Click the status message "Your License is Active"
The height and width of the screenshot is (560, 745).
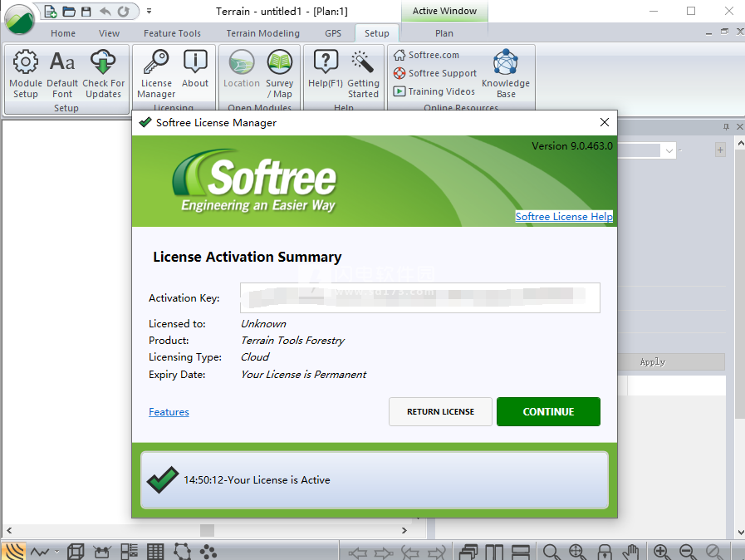[x=278, y=479]
